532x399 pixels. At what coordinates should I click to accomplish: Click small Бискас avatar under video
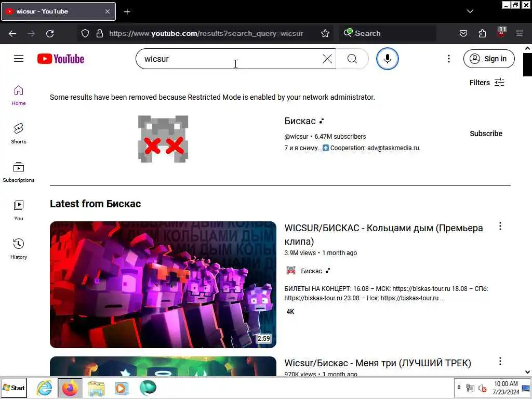click(x=291, y=270)
